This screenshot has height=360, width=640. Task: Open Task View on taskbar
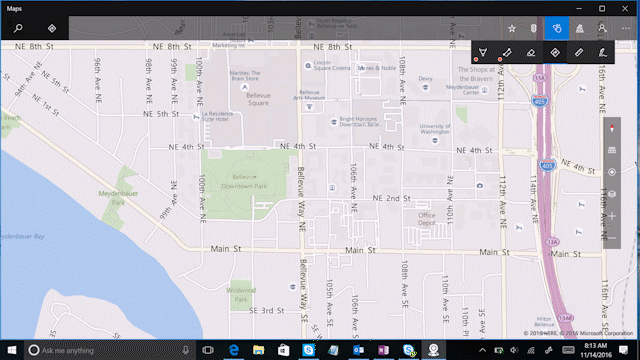(x=208, y=350)
